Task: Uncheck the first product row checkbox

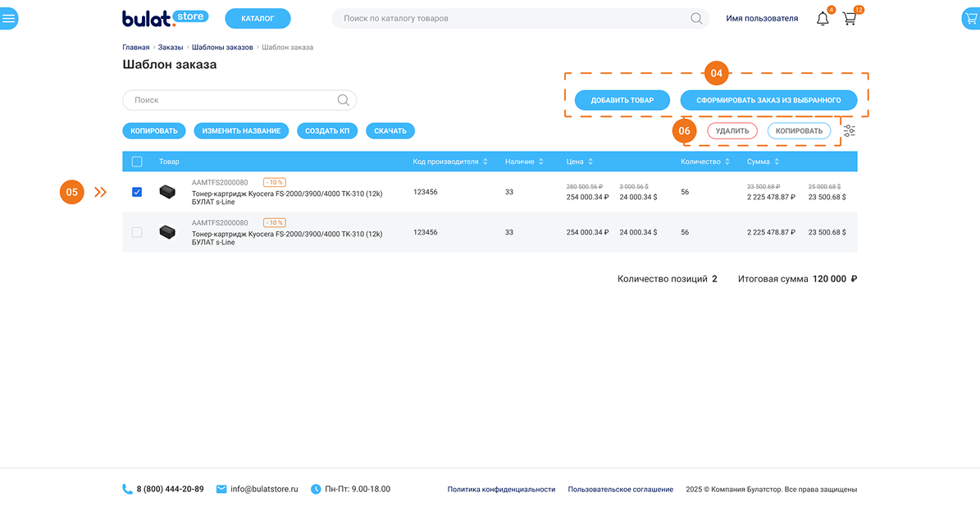Action: coord(137,192)
